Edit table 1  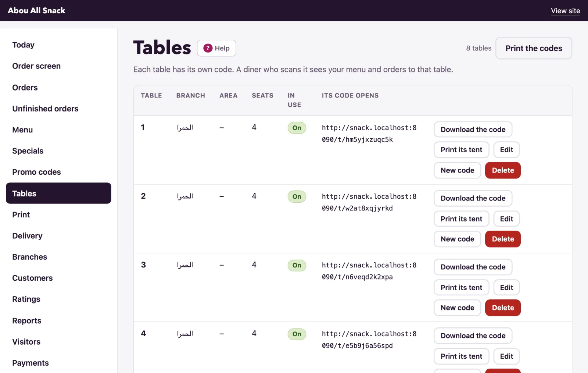pyautogui.click(x=506, y=150)
